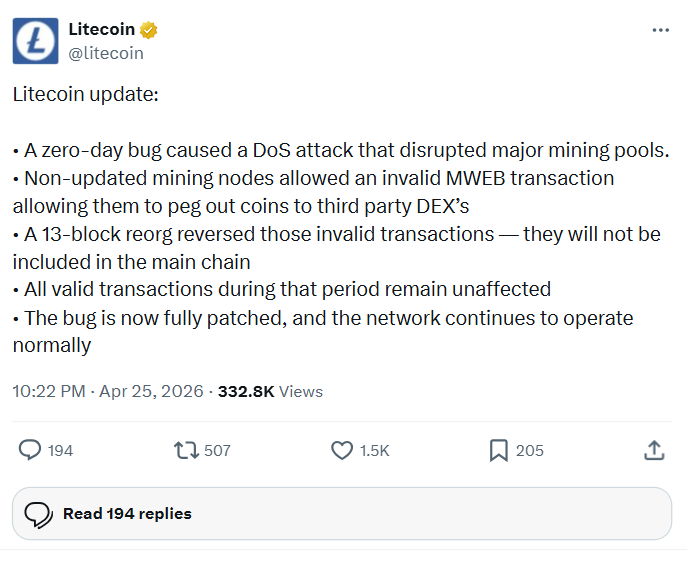
Task: Click the 332.8K Views count
Action: (270, 391)
